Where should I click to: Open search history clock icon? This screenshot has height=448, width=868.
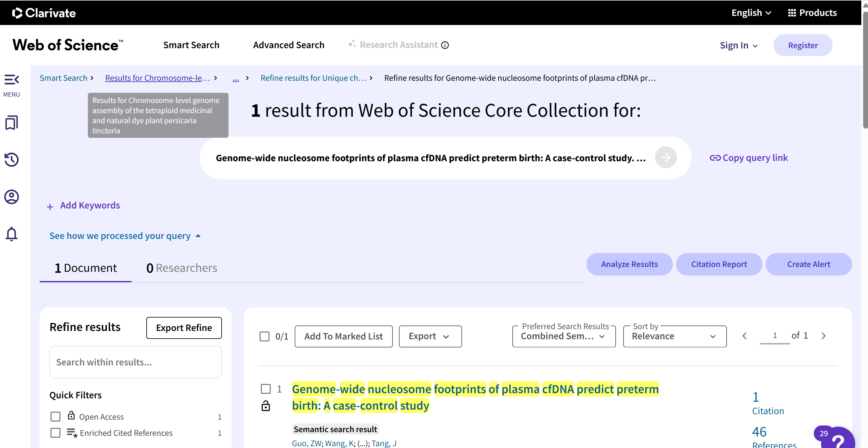[12, 160]
